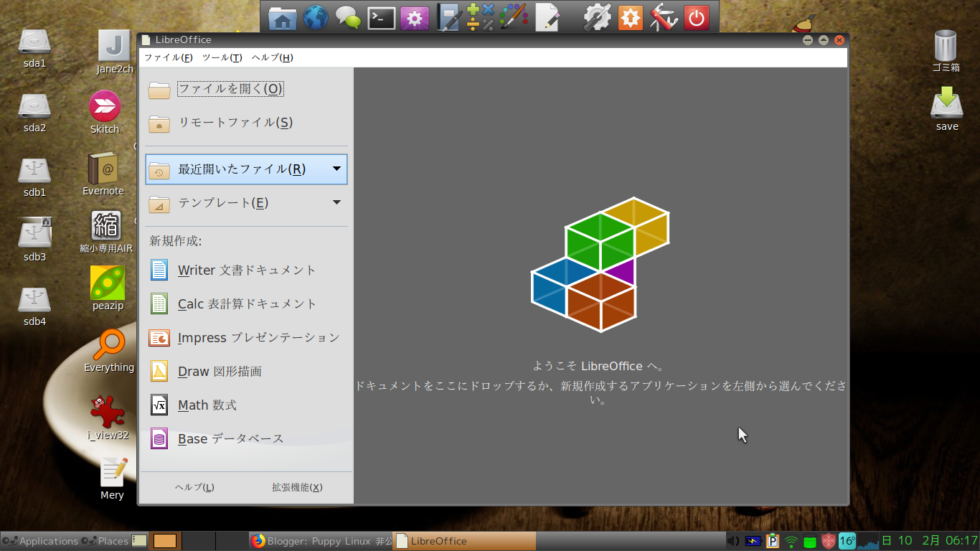Select the Writer document icon

[159, 270]
